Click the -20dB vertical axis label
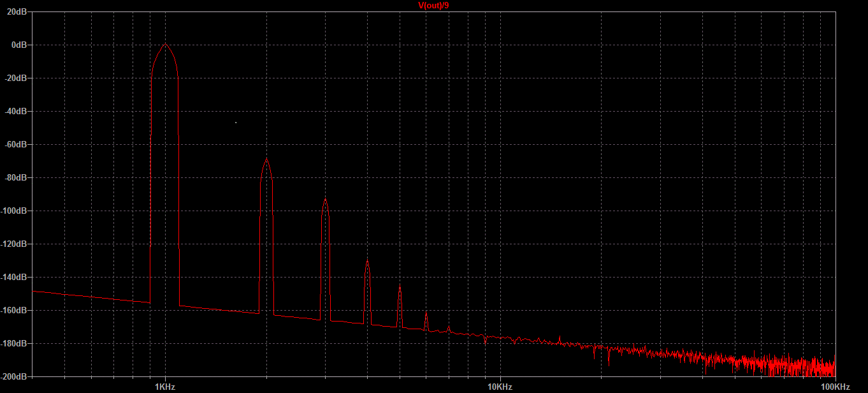The width and height of the screenshot is (868, 393). coord(17,78)
